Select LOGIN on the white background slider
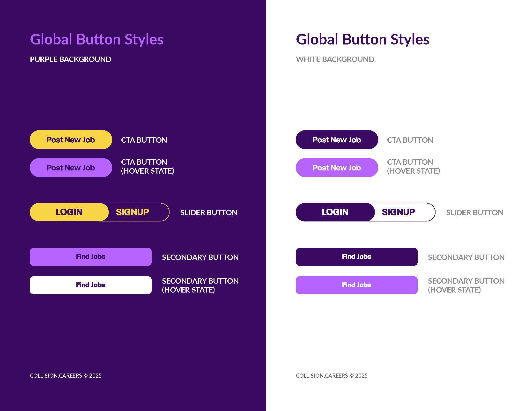Viewport: 532px width, 411px height. point(335,212)
